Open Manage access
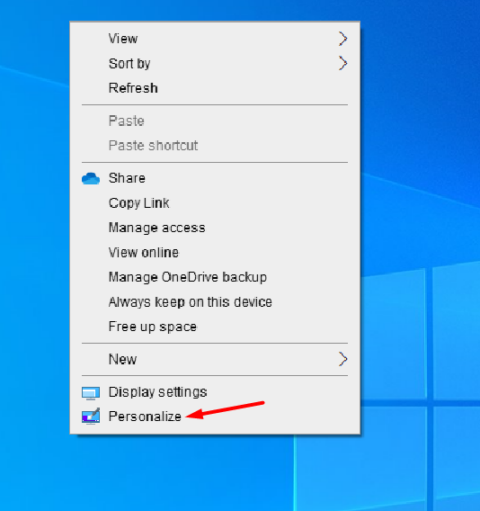Viewport: 480px width, 511px height. tap(215, 228)
